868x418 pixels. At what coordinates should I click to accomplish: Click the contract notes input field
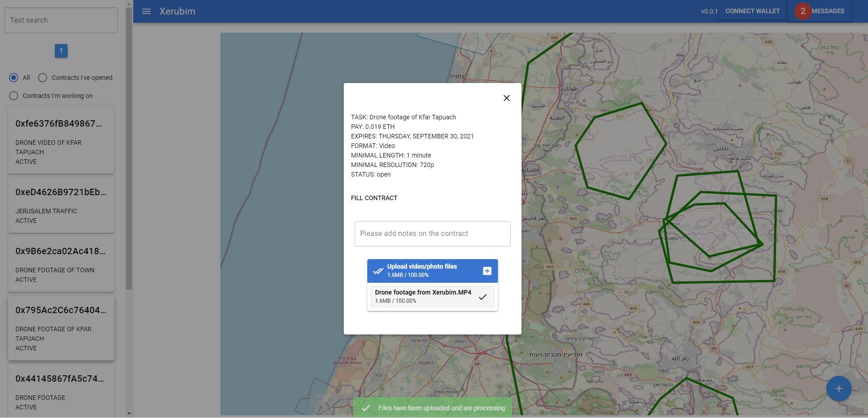(433, 234)
